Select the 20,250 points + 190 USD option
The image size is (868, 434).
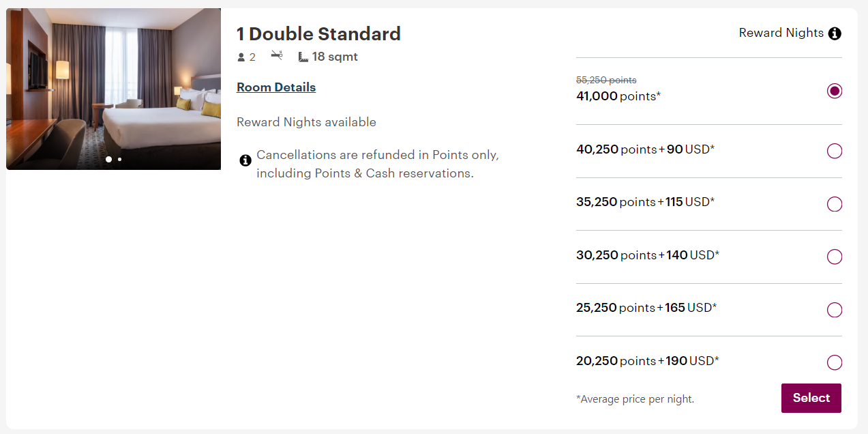tap(834, 362)
